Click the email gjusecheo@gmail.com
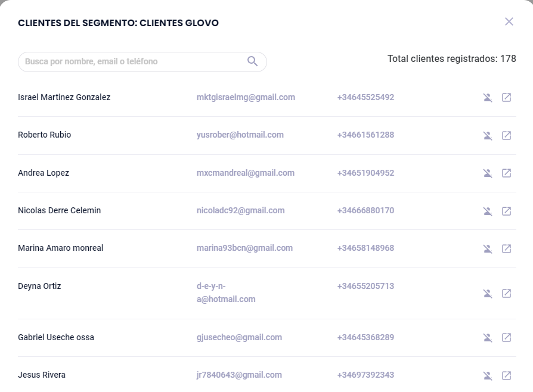This screenshot has height=392, width=533. (x=239, y=337)
